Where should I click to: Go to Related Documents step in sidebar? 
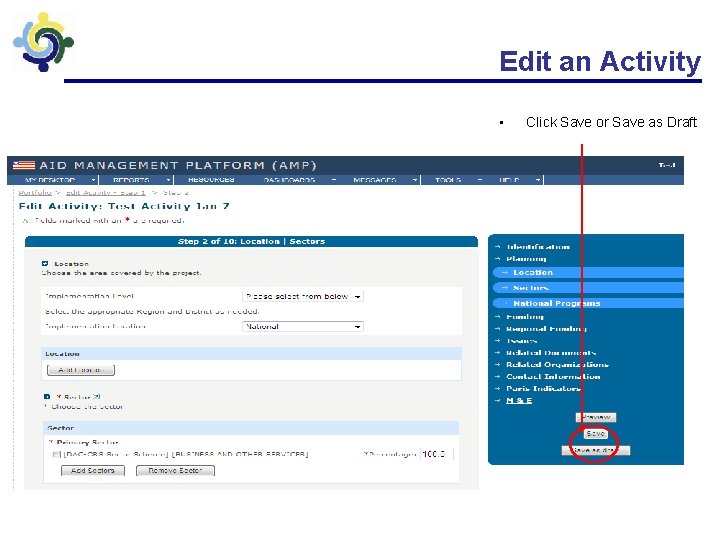[x=551, y=353]
